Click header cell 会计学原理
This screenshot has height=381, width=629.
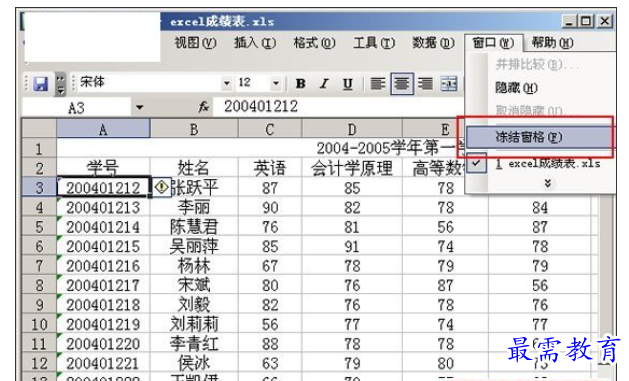click(x=352, y=168)
